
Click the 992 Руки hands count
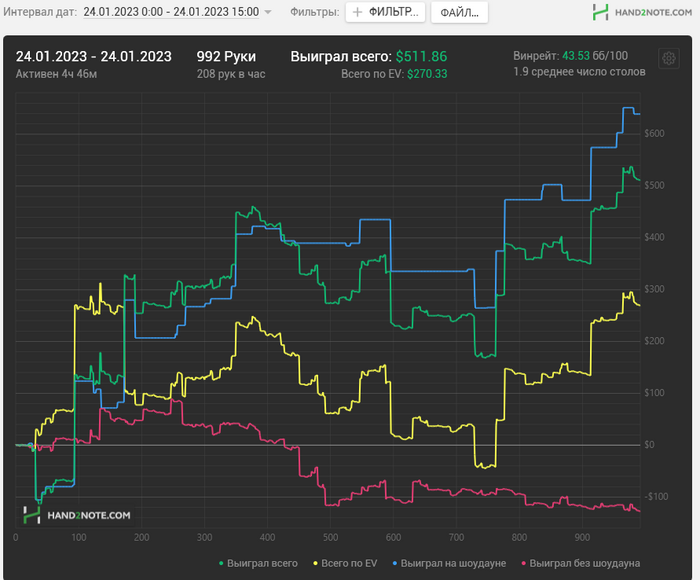(226, 57)
